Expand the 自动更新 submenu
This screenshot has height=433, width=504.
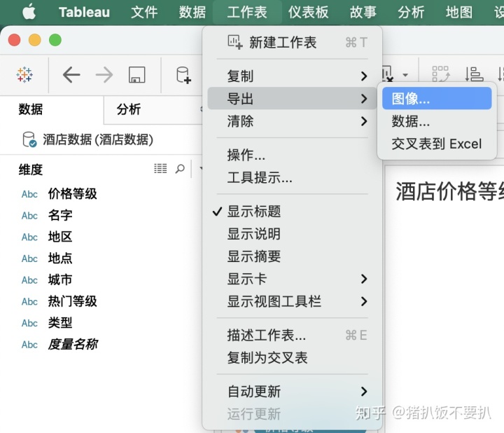292,392
